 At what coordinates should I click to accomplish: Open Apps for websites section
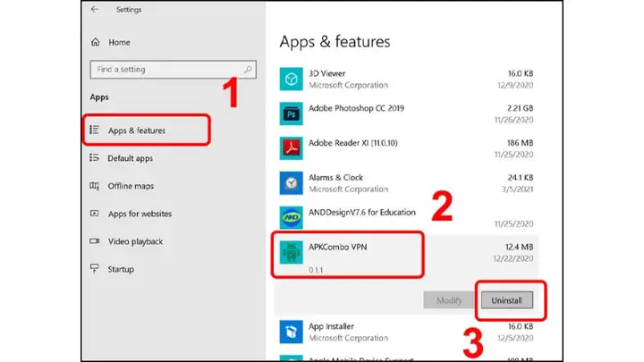[x=140, y=214]
